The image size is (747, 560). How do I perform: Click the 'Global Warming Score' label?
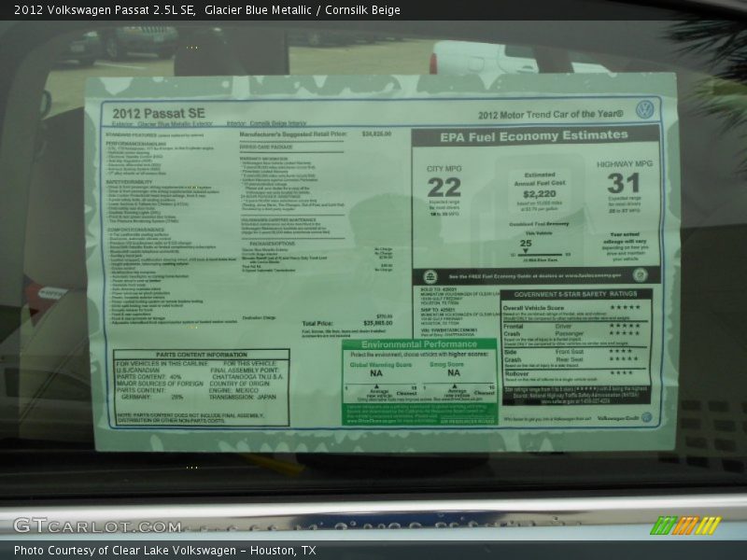click(x=381, y=365)
